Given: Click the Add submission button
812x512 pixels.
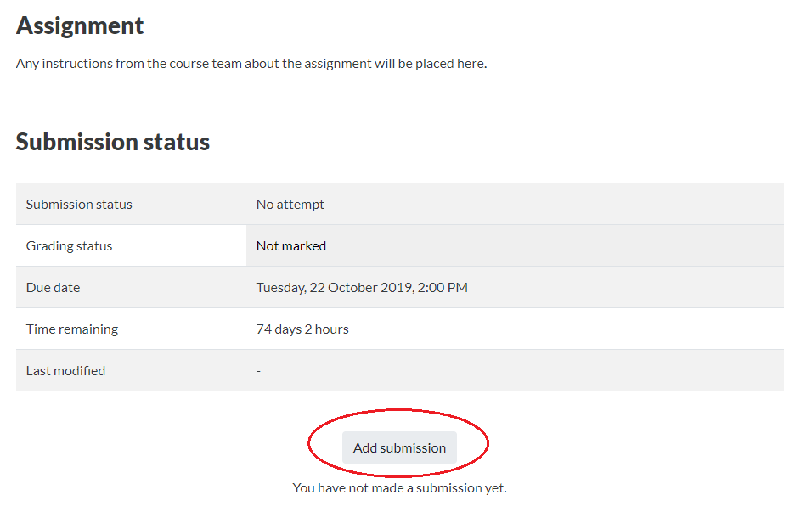Looking at the screenshot, I should pyautogui.click(x=399, y=447).
